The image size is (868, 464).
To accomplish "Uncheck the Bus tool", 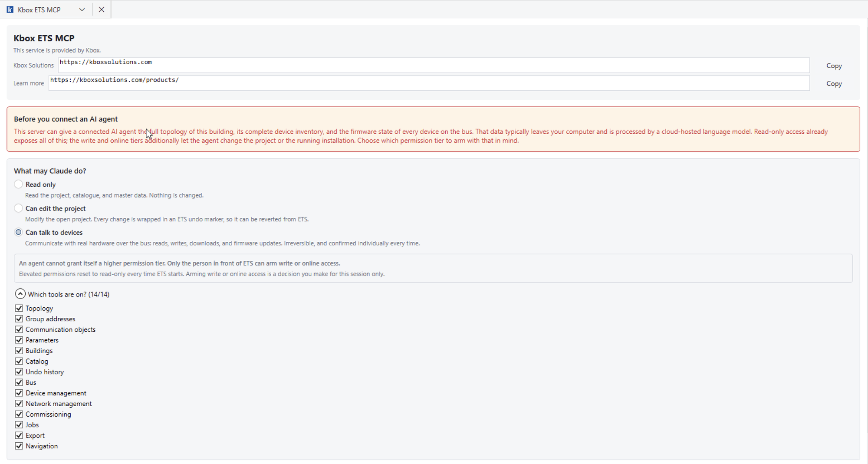I will pyautogui.click(x=19, y=382).
